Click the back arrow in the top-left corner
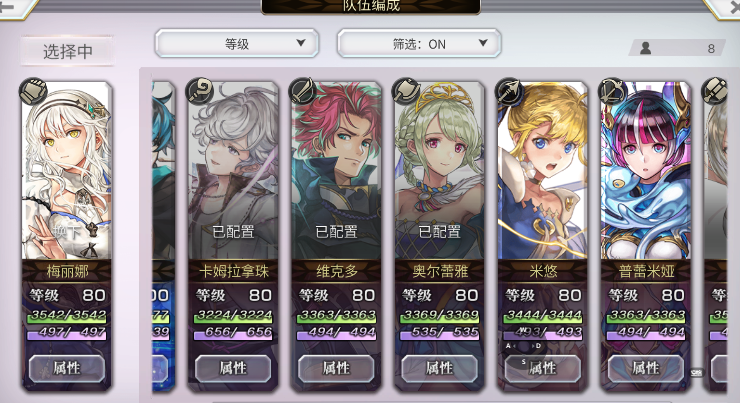Screen dimensions: 740x403 pos(7,6)
